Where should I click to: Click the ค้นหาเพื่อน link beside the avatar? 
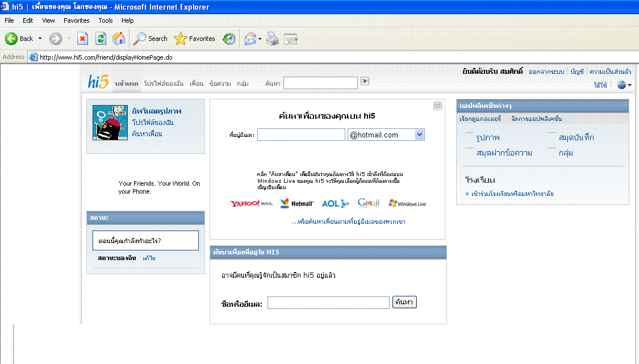point(147,133)
